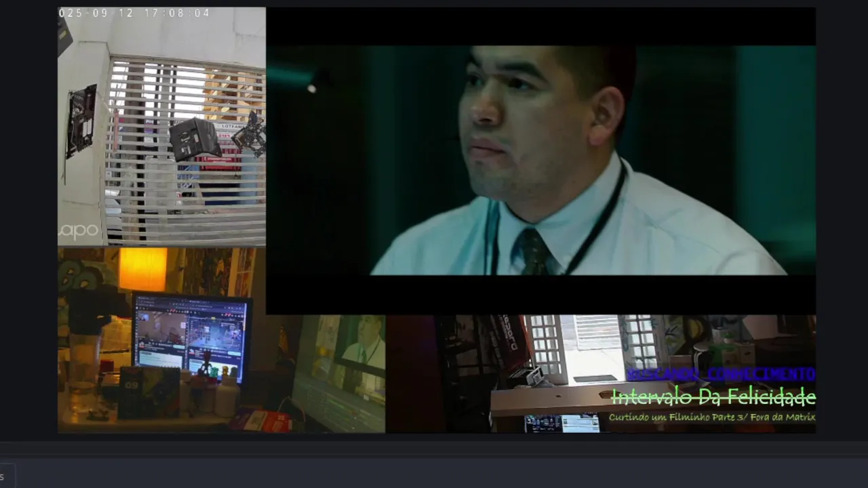Select the security camera feed with window blinds

coord(161,127)
